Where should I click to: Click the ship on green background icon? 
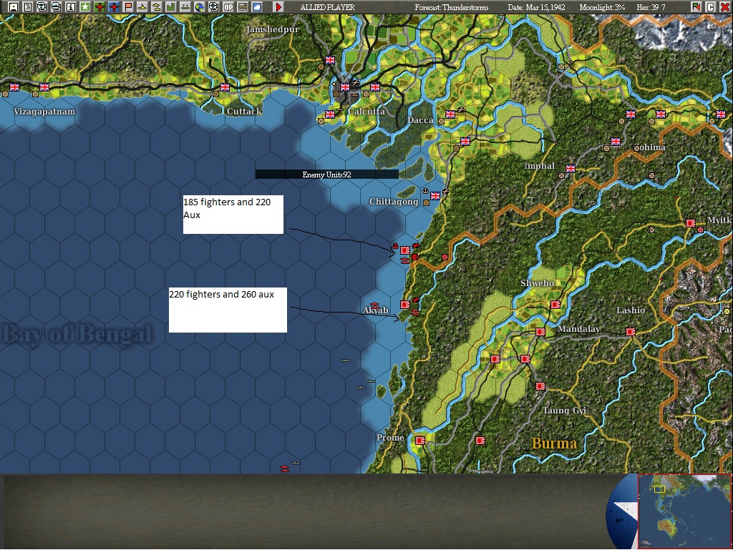[x=185, y=6]
